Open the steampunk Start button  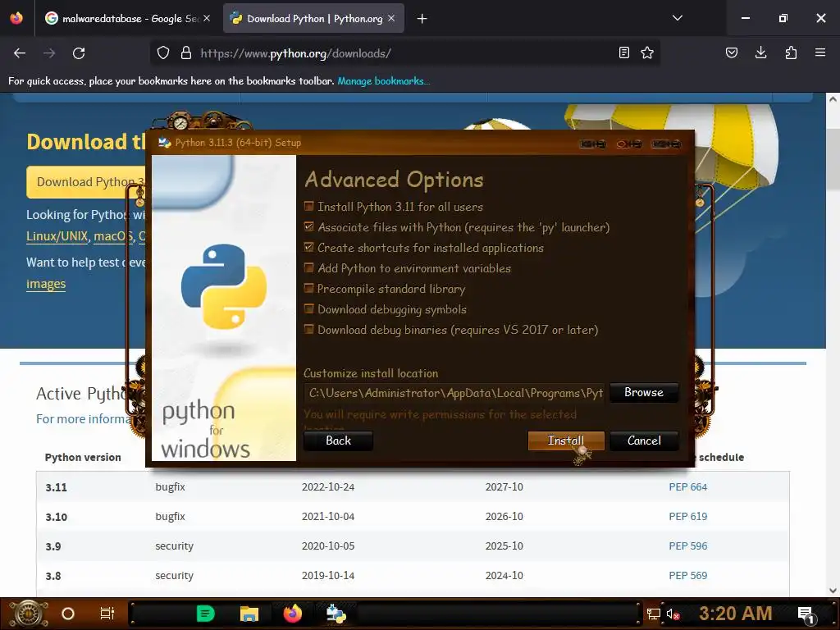pos(29,614)
